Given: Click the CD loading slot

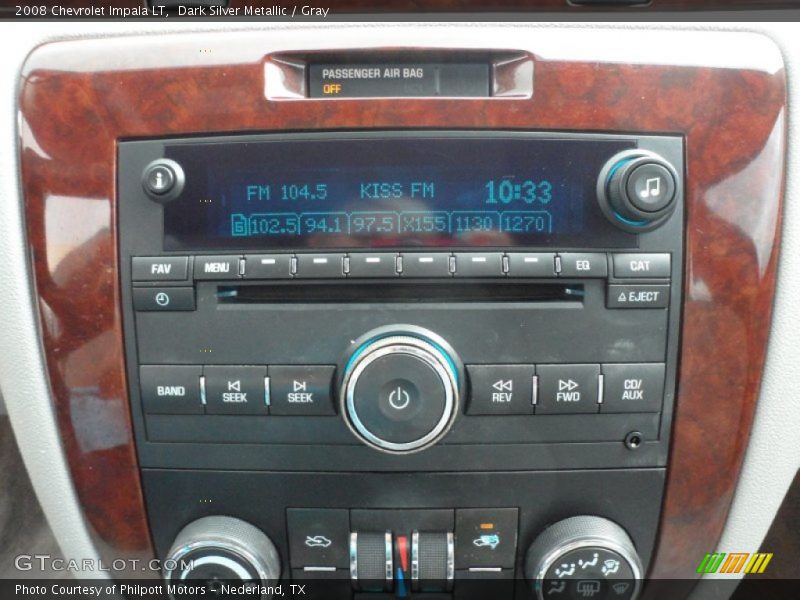Looking at the screenshot, I should [x=400, y=294].
